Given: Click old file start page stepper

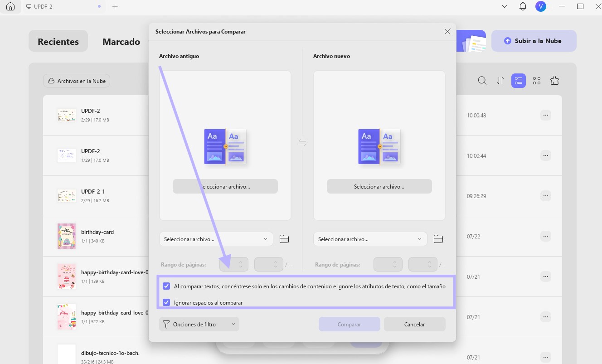Looking at the screenshot, I should pyautogui.click(x=234, y=264).
